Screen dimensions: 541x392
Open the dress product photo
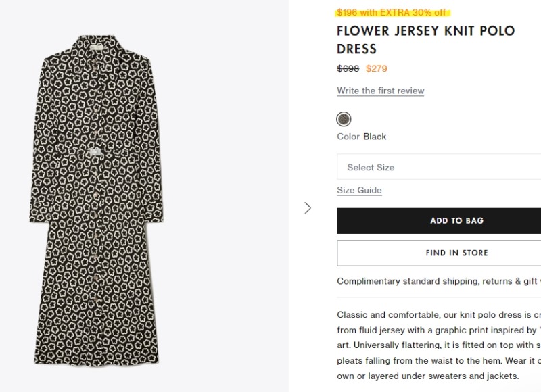(x=96, y=199)
